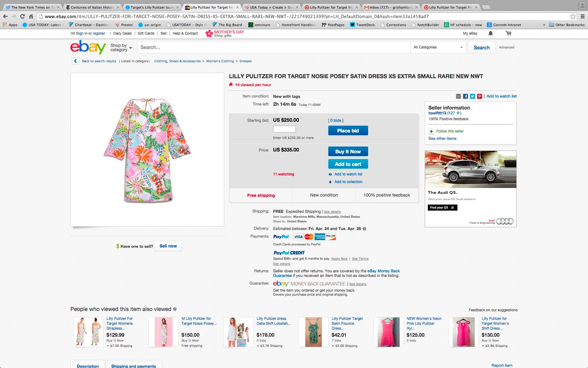The image size is (588, 368).
Task: Add the item to your watch list
Action: click(x=348, y=174)
